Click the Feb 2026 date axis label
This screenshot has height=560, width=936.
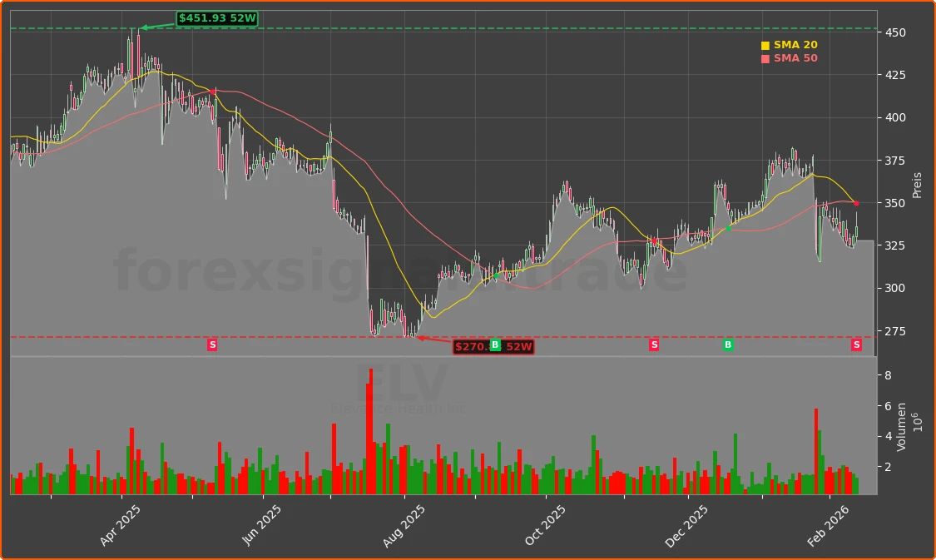828,526
